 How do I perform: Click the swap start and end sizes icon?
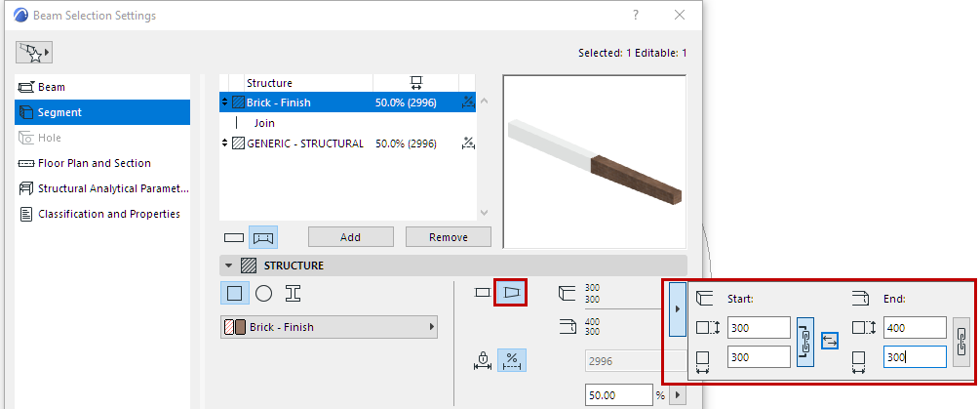pyautogui.click(x=830, y=341)
